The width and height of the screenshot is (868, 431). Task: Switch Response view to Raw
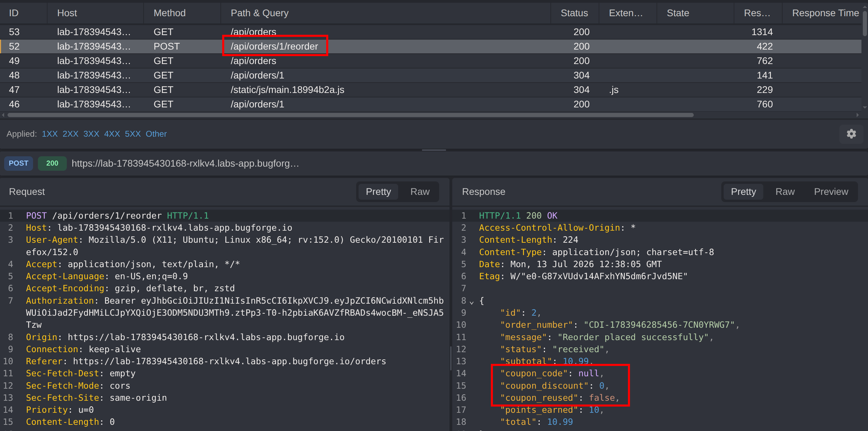click(x=785, y=192)
